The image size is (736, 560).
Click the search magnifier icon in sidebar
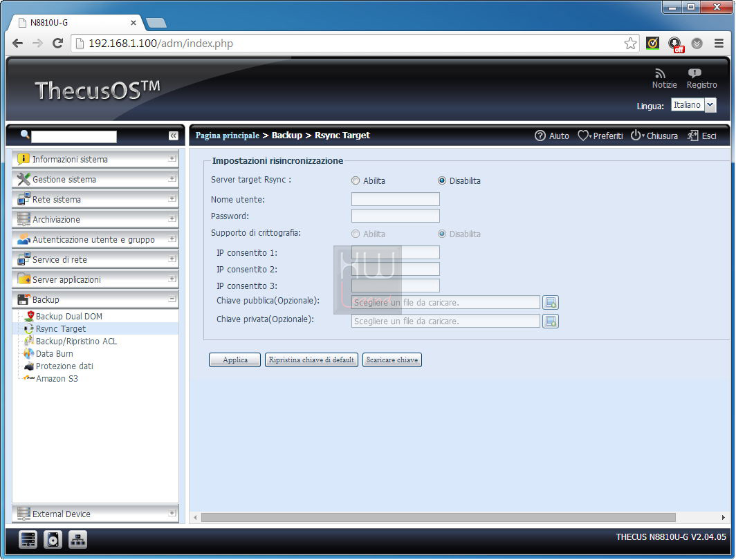click(x=25, y=135)
